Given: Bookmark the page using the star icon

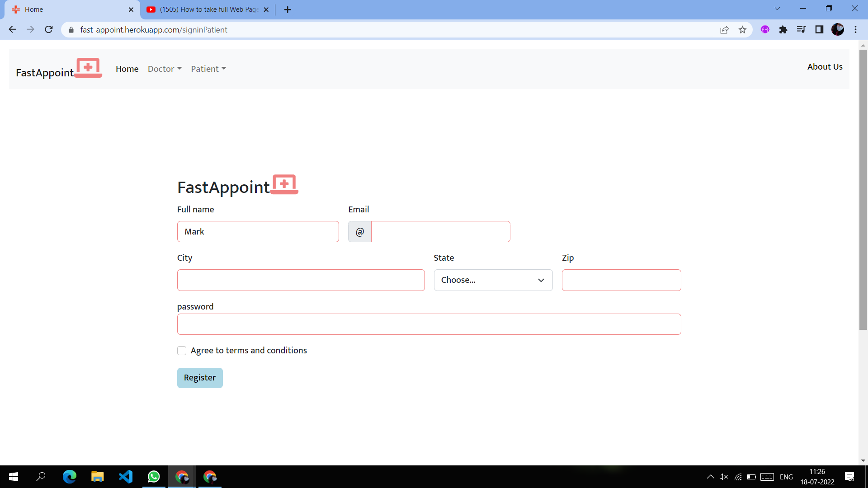Looking at the screenshot, I should pos(743,29).
